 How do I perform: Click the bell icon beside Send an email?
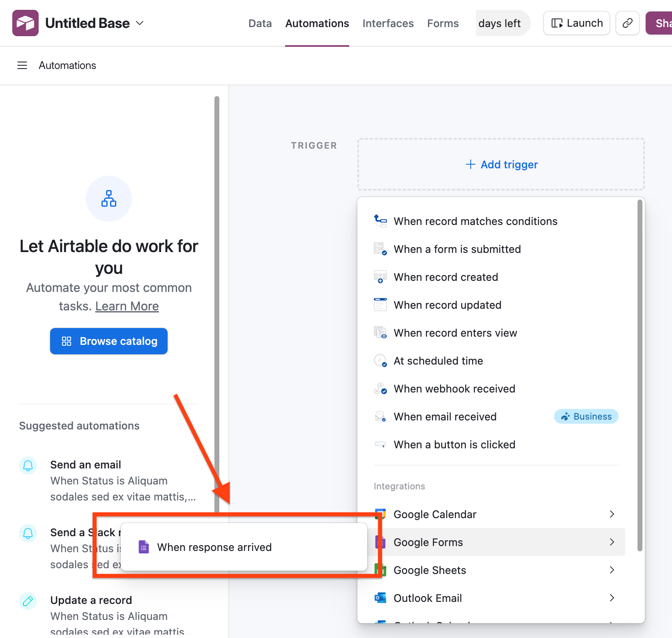[28, 466]
